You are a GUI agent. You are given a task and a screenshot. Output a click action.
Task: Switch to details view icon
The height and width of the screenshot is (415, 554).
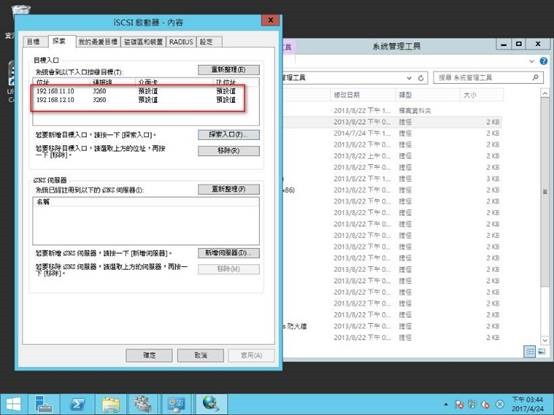tap(529, 351)
